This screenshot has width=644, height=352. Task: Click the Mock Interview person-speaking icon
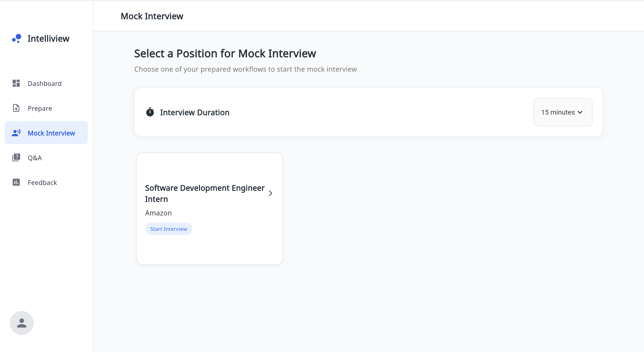(16, 133)
